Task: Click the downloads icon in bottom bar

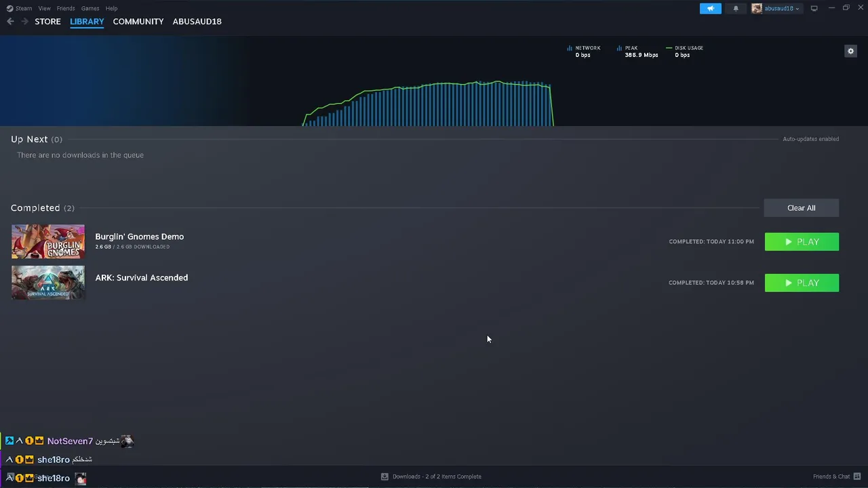Action: click(384, 476)
